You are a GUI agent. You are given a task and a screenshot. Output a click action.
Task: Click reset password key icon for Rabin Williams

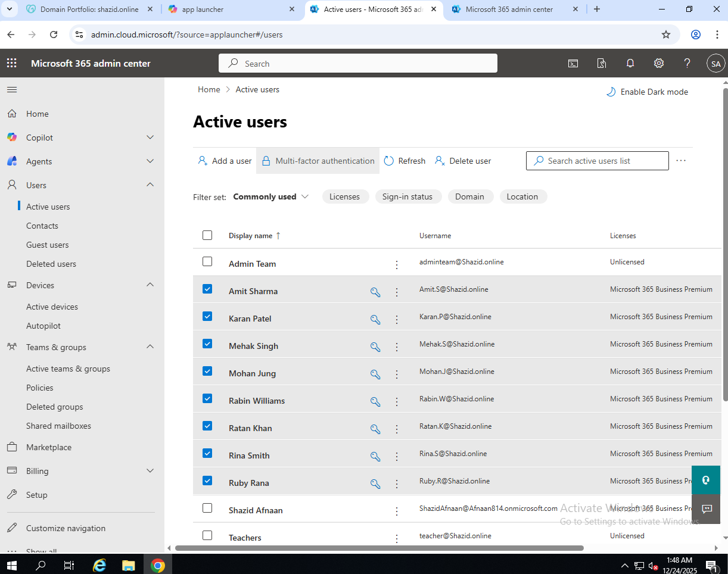pos(375,401)
